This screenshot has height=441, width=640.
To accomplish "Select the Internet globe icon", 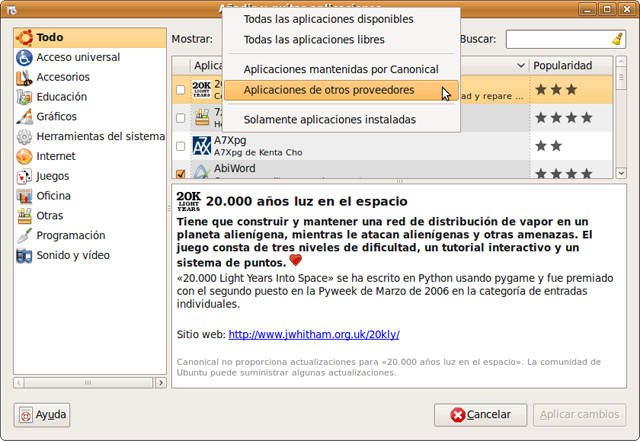I will point(25,156).
